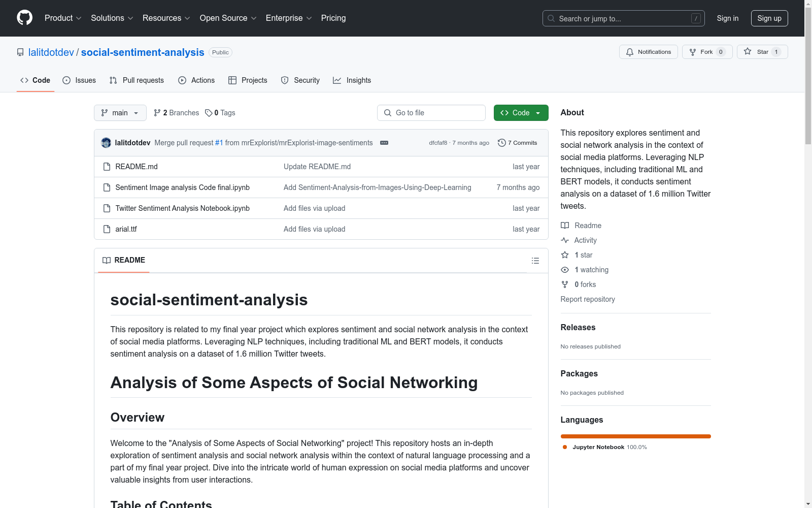Screen dimensions: 812x508
Task: Select the README tab heading
Action: click(124, 260)
